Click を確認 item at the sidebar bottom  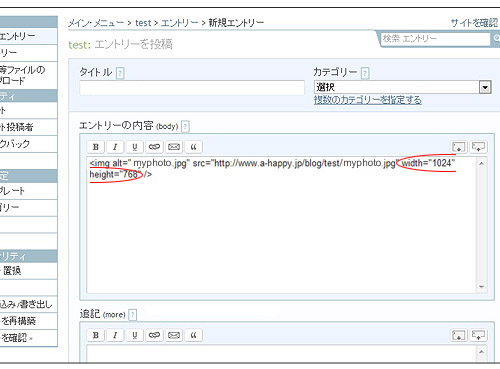[x=28, y=338]
